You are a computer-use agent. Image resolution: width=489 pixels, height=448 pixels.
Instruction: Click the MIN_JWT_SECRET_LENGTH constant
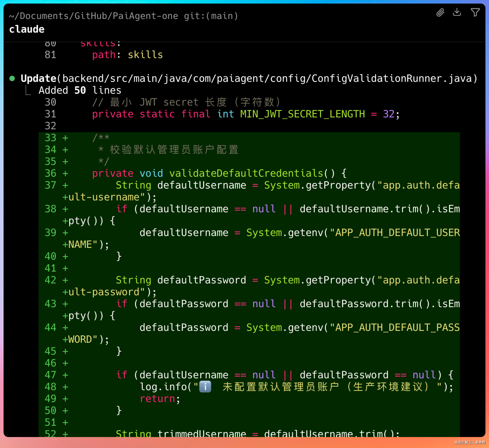pyautogui.click(x=303, y=114)
